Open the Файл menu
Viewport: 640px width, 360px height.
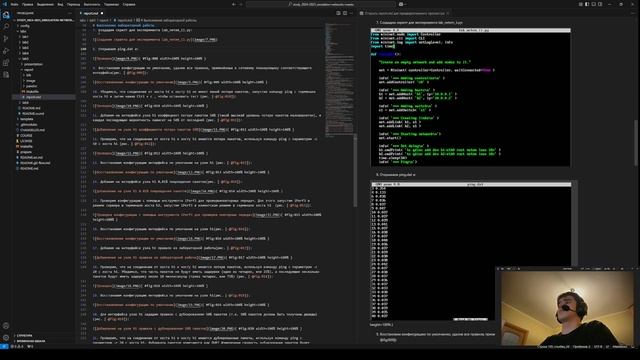(x=14, y=4)
